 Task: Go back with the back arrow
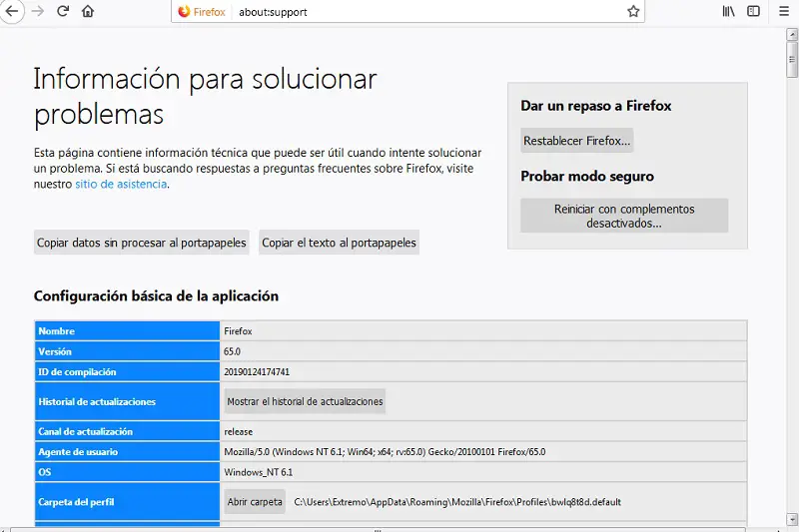pos(11,11)
